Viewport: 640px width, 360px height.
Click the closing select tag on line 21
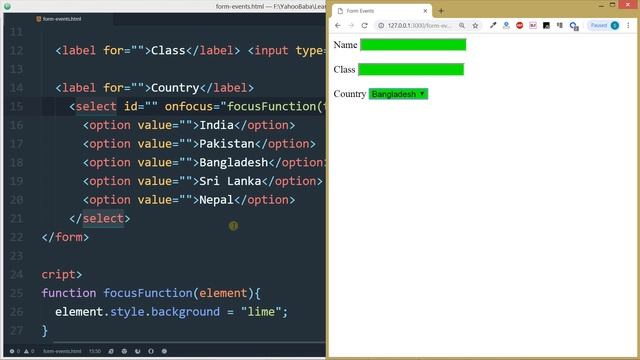[x=100, y=219]
